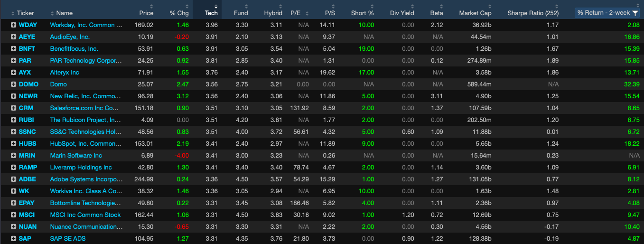This screenshot has height=244, width=644.
Task: Sort by Short % column header
Action: click(x=363, y=13)
